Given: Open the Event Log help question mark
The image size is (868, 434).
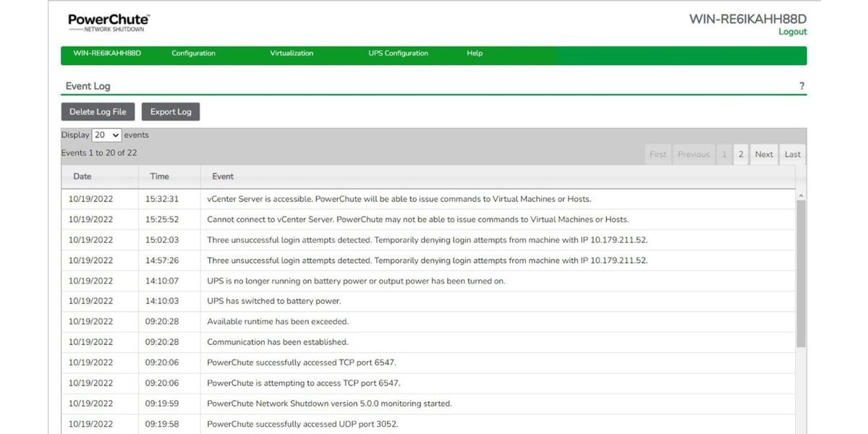Looking at the screenshot, I should pos(801,86).
